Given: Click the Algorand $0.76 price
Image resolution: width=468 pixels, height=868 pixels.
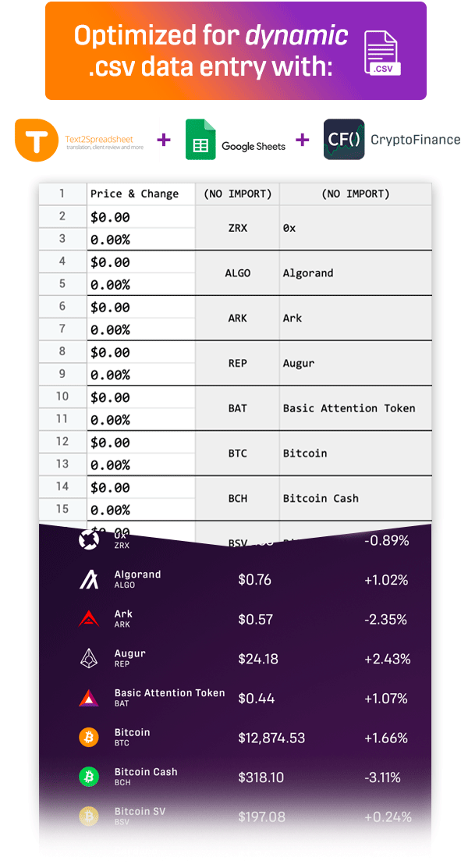Looking at the screenshot, I should pyautogui.click(x=254, y=580).
